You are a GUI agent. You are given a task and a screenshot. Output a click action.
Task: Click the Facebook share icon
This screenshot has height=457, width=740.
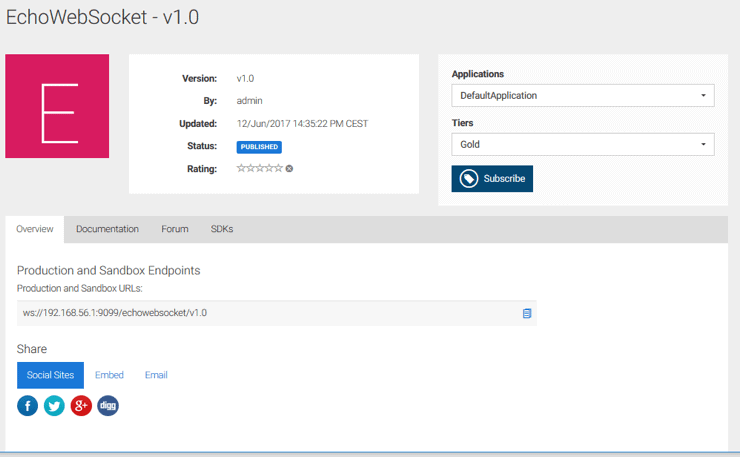pos(27,406)
